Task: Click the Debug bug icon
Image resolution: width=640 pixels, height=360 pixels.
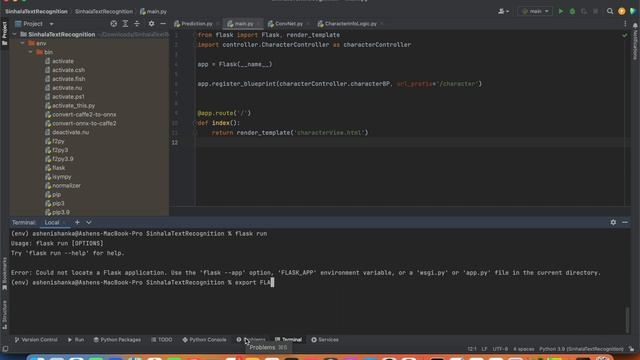Action: [x=572, y=11]
